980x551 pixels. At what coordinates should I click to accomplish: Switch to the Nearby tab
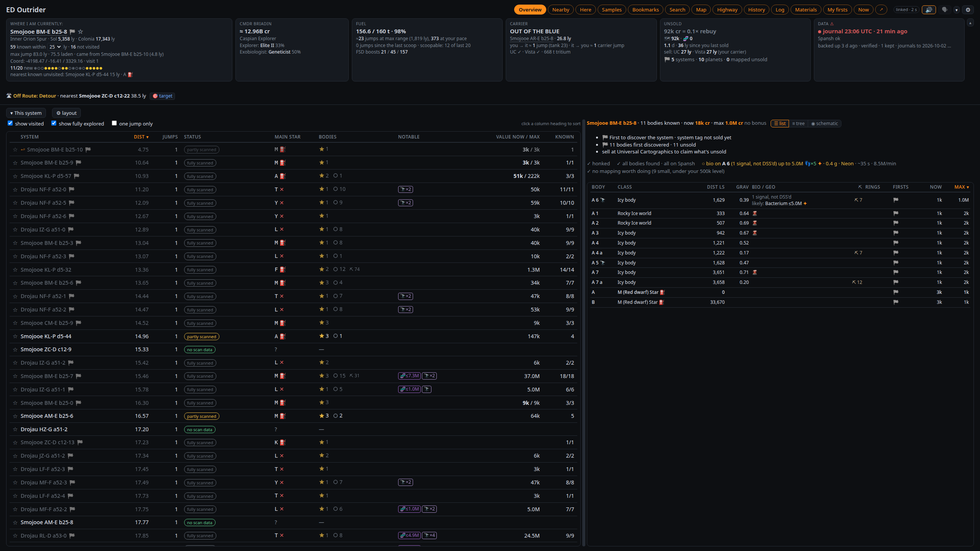pyautogui.click(x=560, y=10)
